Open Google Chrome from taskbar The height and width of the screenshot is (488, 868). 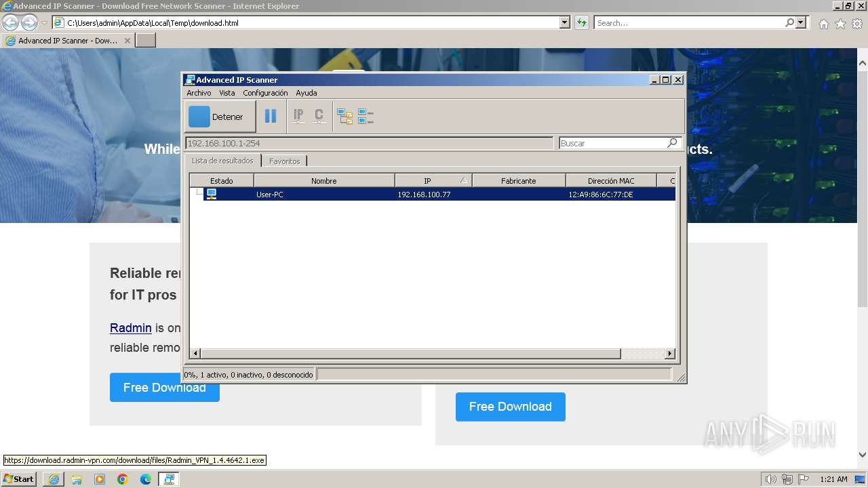[123, 479]
